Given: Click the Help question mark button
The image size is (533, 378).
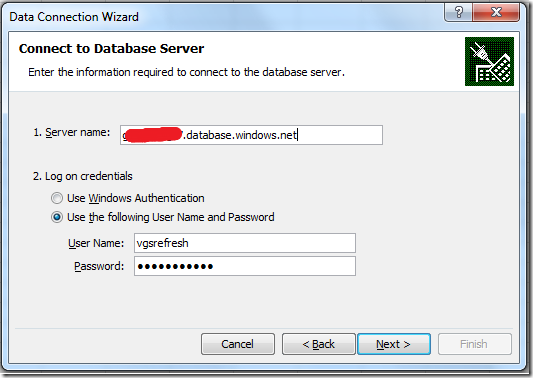Looking at the screenshot, I should pos(458,13).
